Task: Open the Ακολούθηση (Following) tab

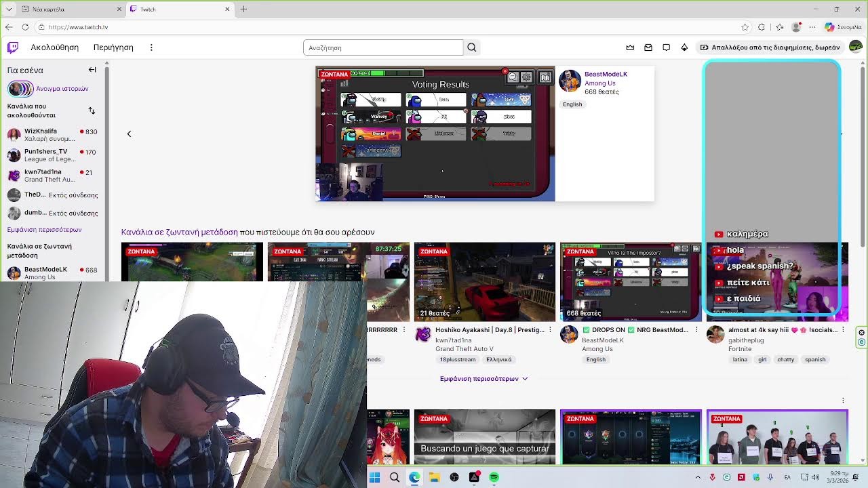Action: (54, 47)
